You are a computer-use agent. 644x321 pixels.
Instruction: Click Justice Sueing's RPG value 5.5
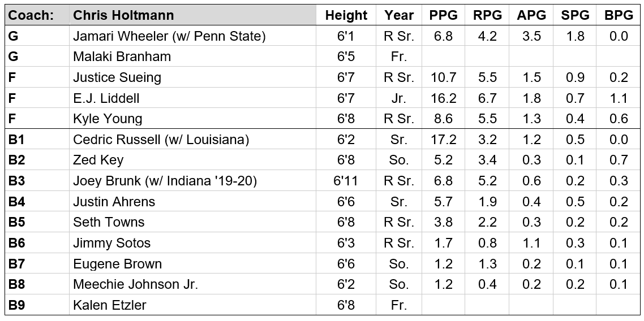coord(487,77)
